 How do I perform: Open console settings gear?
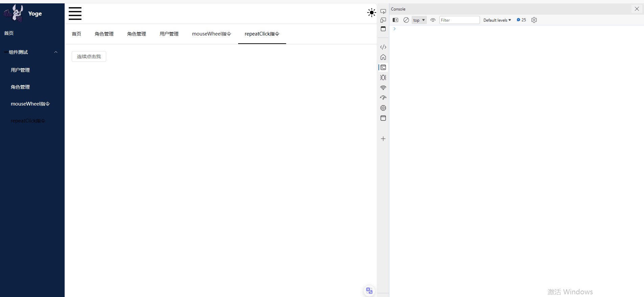coord(534,20)
